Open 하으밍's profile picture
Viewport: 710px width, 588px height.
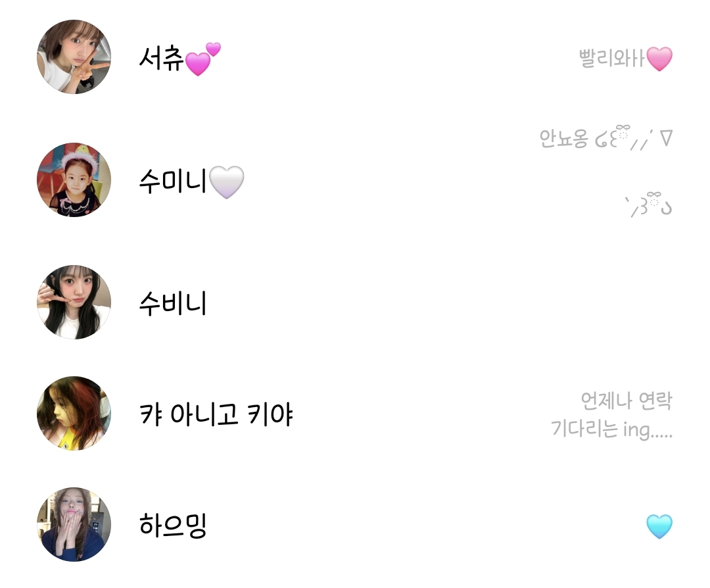pos(74,525)
